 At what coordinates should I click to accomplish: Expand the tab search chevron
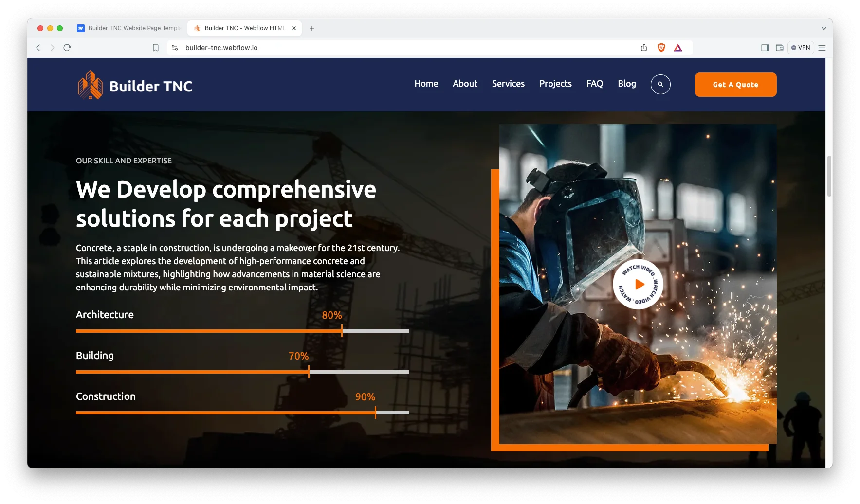[x=823, y=28]
